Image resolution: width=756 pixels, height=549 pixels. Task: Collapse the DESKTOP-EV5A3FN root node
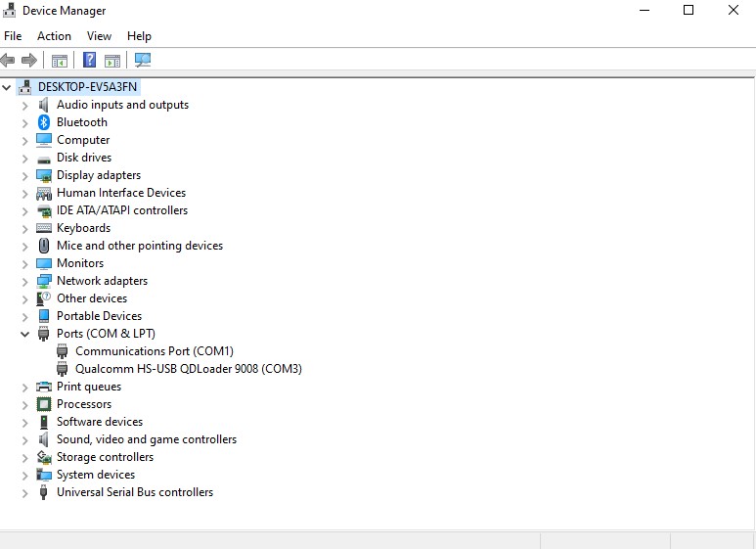[x=8, y=87]
